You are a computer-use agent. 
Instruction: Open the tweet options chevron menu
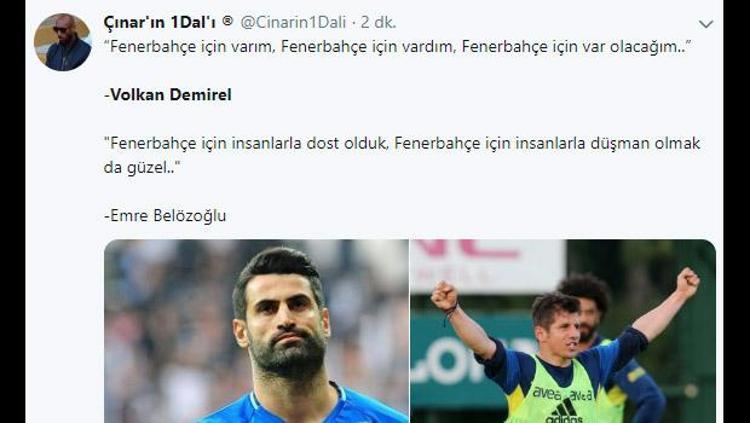706,24
